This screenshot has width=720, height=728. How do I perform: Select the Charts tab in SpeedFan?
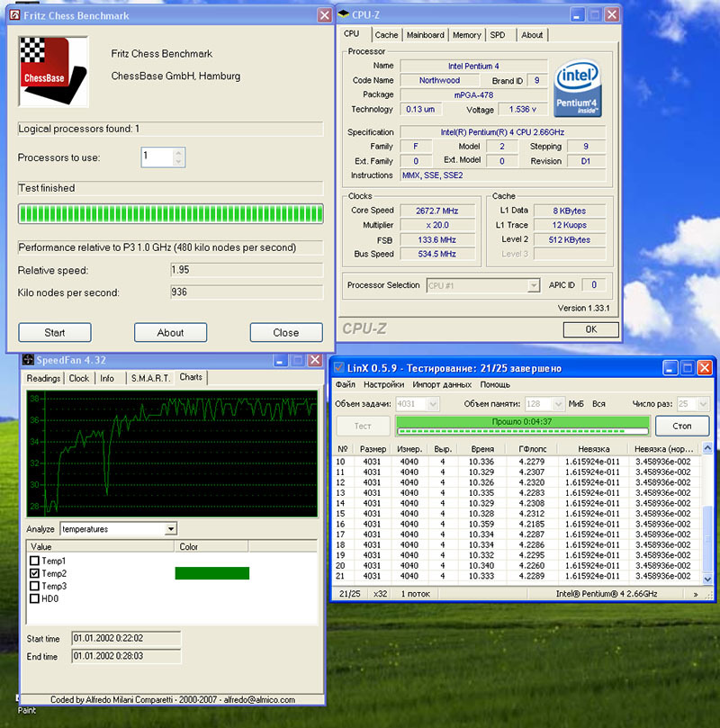(191, 377)
